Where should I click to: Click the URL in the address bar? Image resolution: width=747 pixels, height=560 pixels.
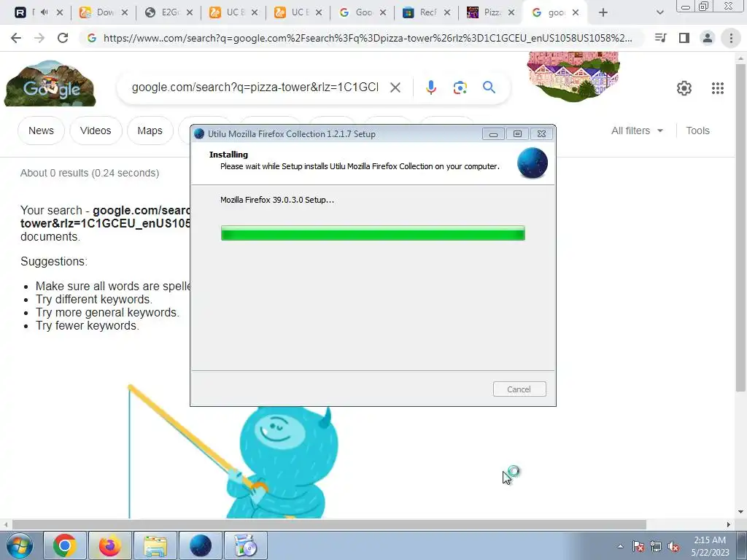pos(368,38)
